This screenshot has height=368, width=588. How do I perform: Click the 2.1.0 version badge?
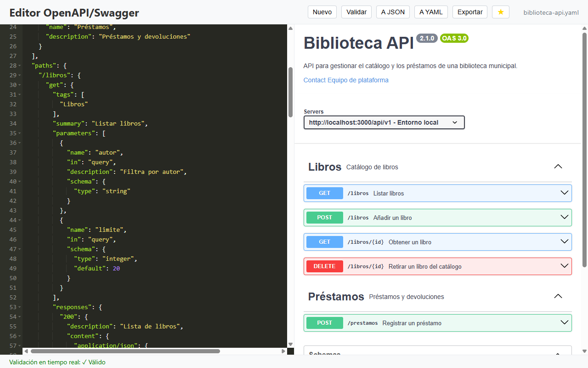click(427, 38)
